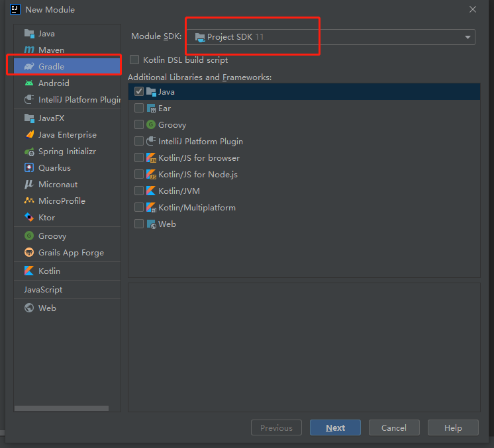Select Maven module type
The width and height of the screenshot is (494, 448).
(x=67, y=50)
